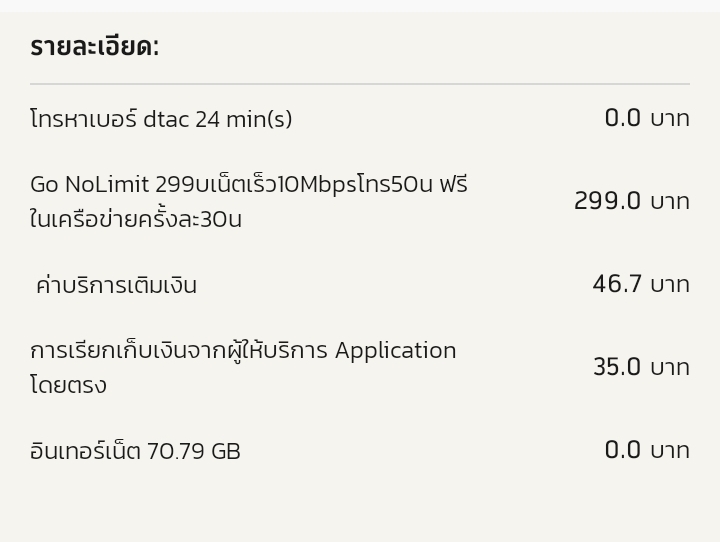The width and height of the screenshot is (720, 542).
Task: Click the รายละเอียด section header
Action: [x=94, y=47]
